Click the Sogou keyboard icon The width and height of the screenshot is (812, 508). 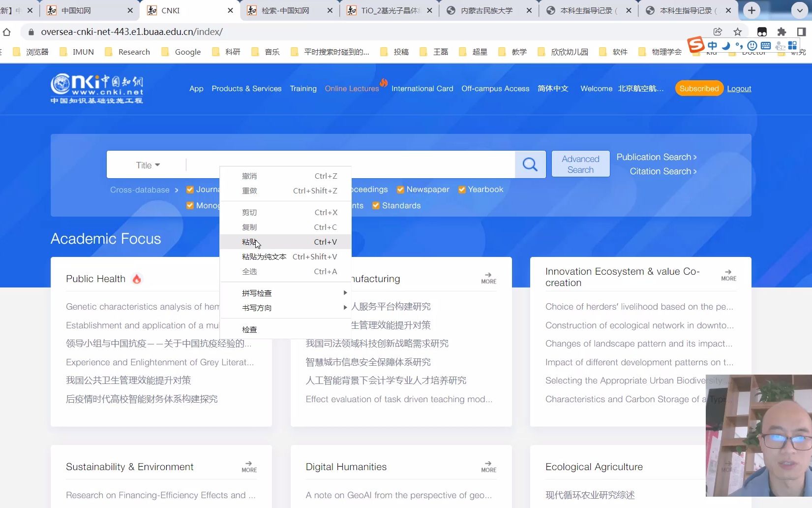pyautogui.click(x=766, y=46)
